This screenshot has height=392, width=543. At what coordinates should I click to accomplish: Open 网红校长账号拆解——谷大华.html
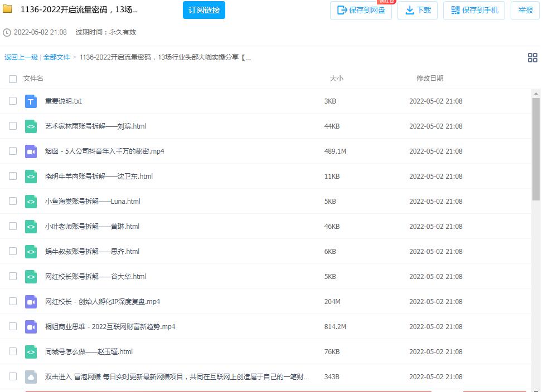click(95, 276)
